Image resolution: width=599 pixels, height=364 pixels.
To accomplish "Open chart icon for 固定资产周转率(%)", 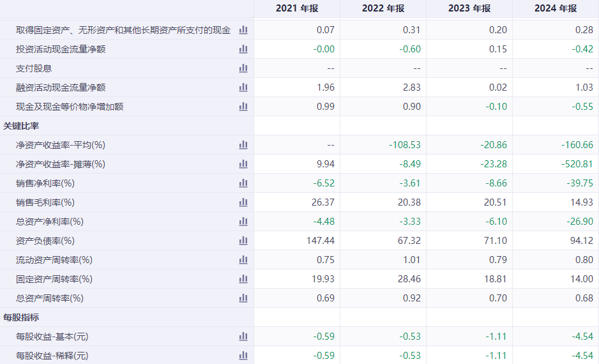I will pos(243,279).
